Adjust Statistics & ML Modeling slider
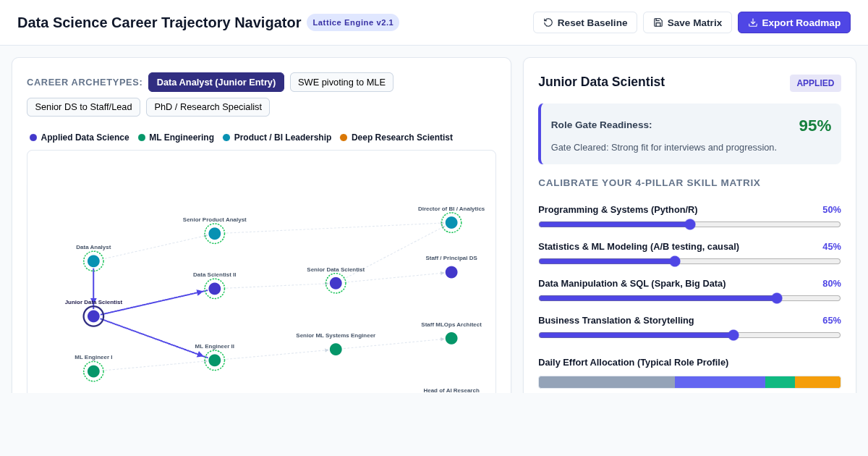The height and width of the screenshot is (456, 868). click(x=689, y=261)
